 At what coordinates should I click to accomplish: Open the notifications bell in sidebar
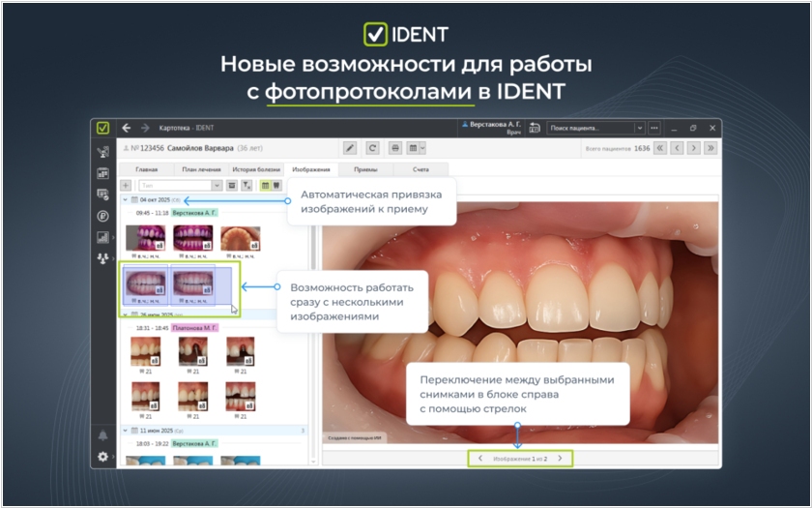coord(102,435)
